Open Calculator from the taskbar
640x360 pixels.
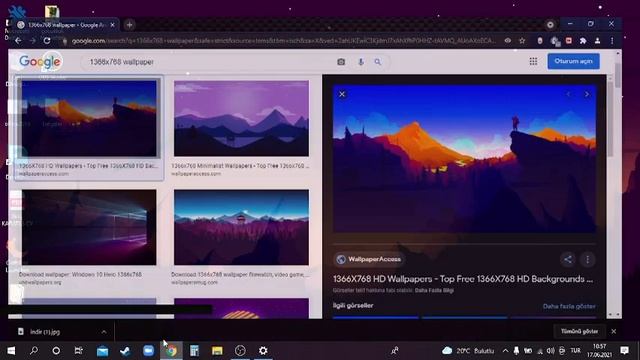194,350
